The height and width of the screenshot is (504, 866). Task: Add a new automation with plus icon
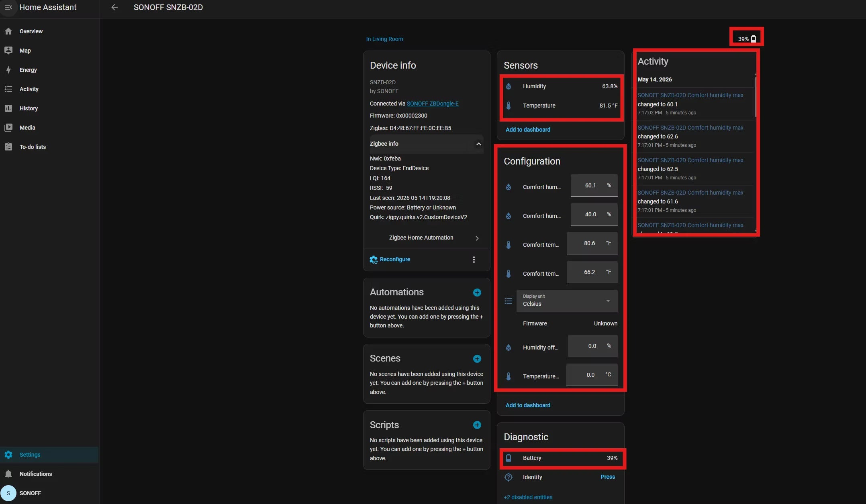(x=477, y=293)
